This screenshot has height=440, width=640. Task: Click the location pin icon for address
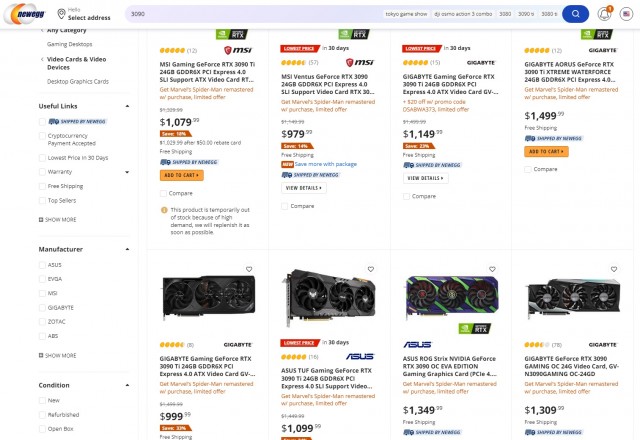(x=61, y=14)
